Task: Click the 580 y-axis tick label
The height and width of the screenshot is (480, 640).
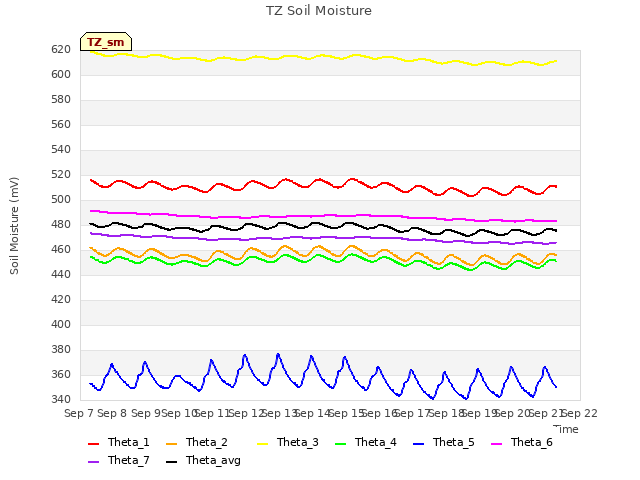Action: coord(61,100)
